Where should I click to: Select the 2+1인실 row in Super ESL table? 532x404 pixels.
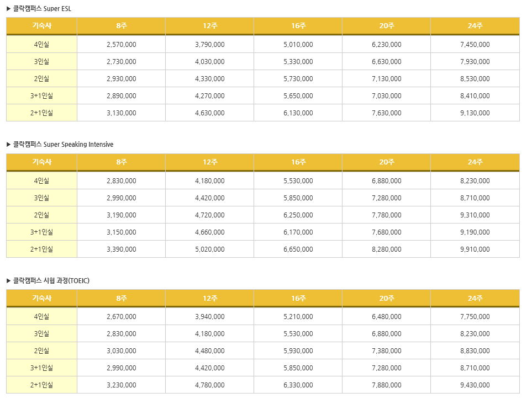[263, 113]
